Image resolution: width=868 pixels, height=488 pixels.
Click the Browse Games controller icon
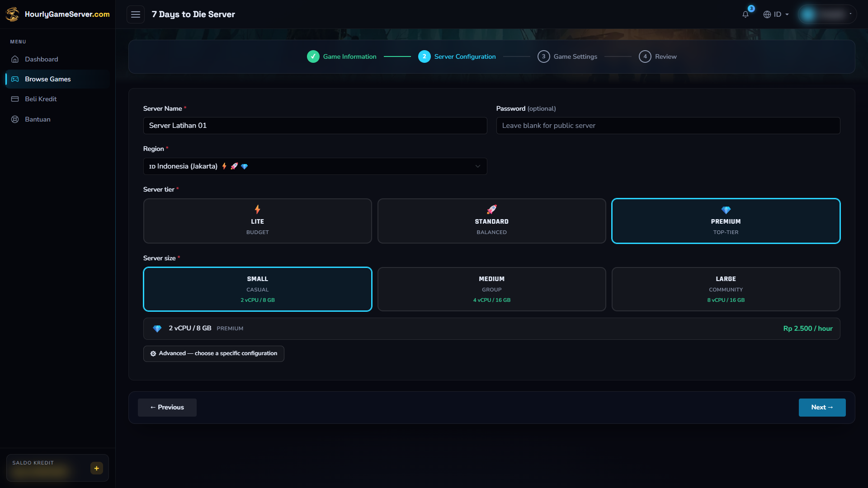pyautogui.click(x=15, y=79)
